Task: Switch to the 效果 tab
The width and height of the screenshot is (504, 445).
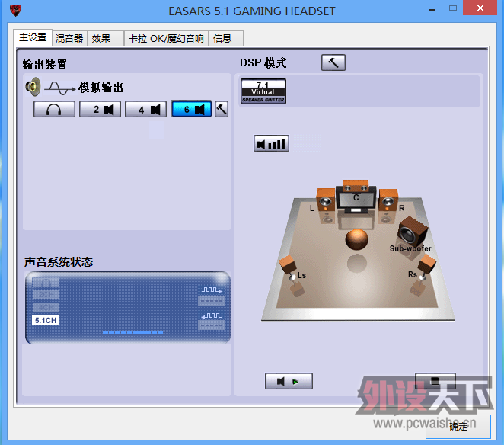Action: [x=100, y=38]
